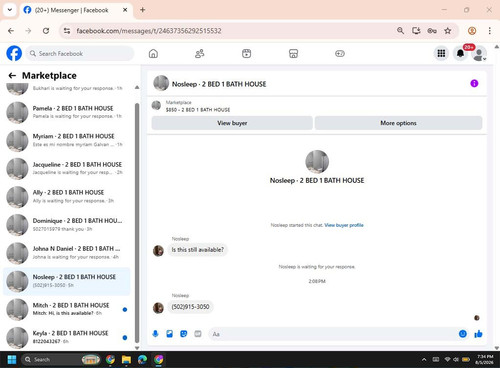Image resolution: width=500 pixels, height=368 pixels.
Task: Open the Johna N Daniel conversation
Action: tap(67, 253)
